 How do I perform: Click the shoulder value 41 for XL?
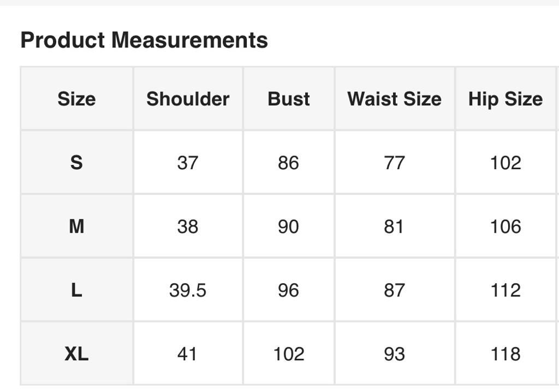click(187, 354)
